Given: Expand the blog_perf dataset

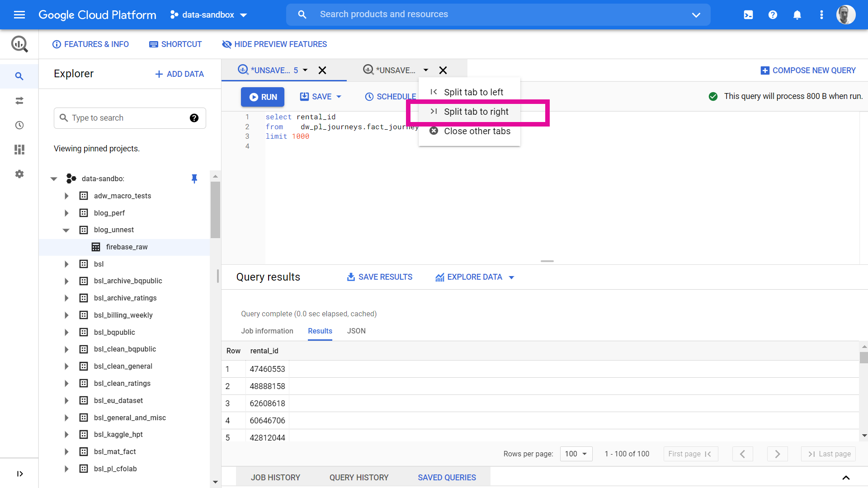Looking at the screenshot, I should (x=66, y=213).
